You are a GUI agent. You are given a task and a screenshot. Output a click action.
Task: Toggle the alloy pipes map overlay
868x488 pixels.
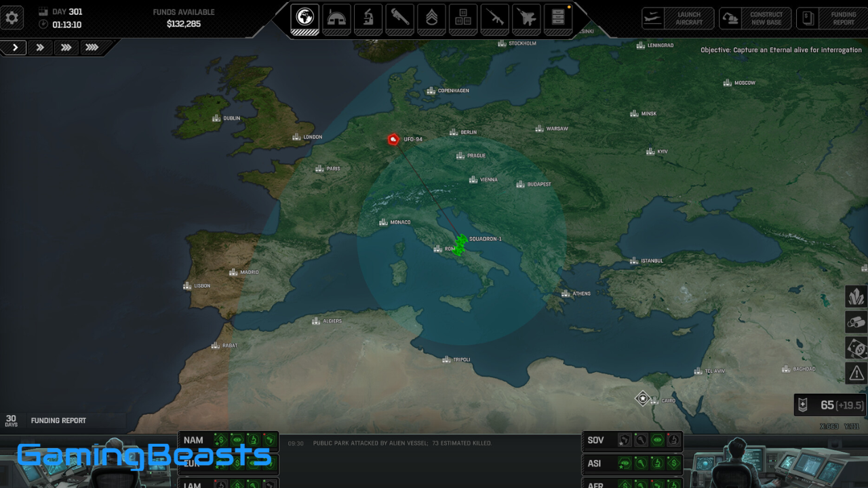pos(856,322)
